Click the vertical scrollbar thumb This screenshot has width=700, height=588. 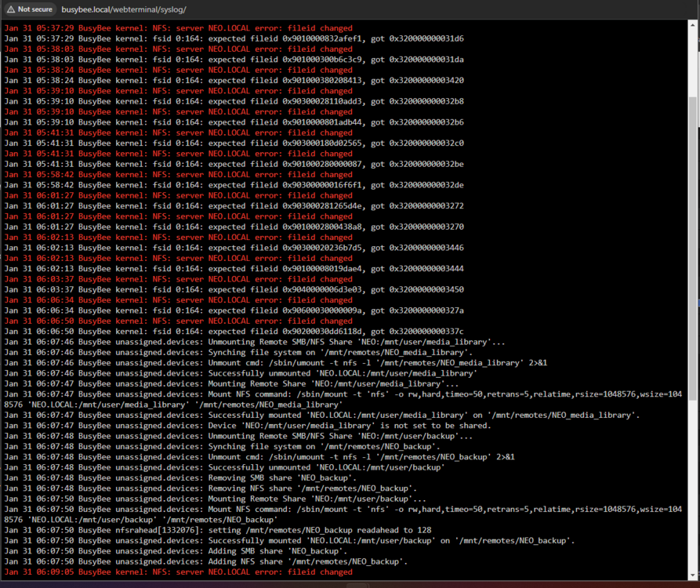[692, 249]
